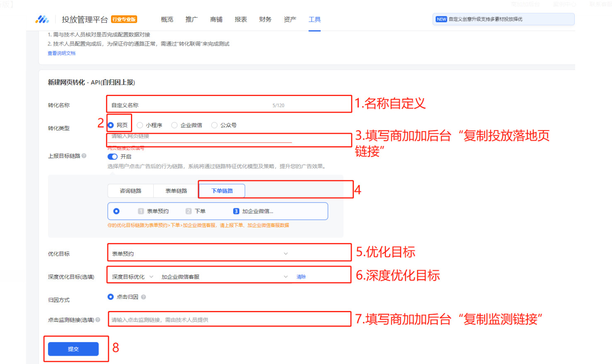
Task: Select the 企业微信 conversion type
Action: (x=174, y=125)
